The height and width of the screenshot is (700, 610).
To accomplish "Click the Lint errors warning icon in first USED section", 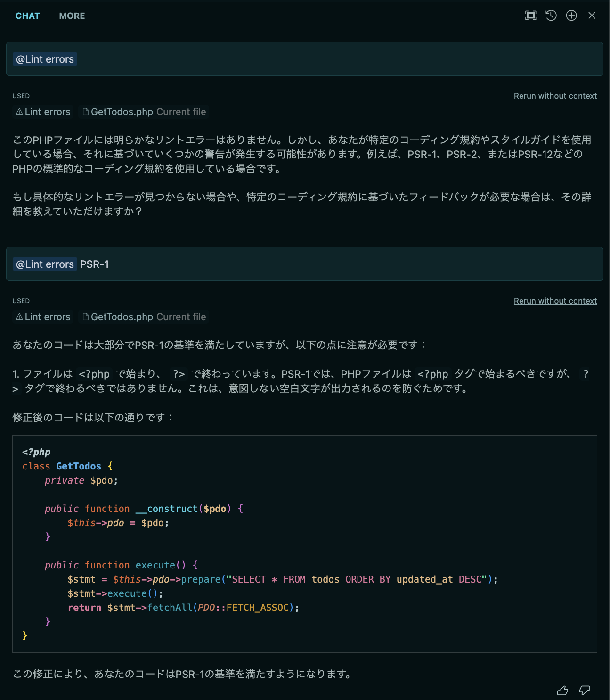I will (18, 112).
